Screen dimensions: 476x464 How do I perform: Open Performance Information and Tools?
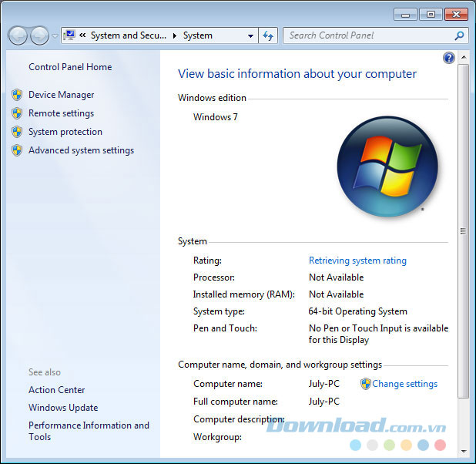pos(89,431)
